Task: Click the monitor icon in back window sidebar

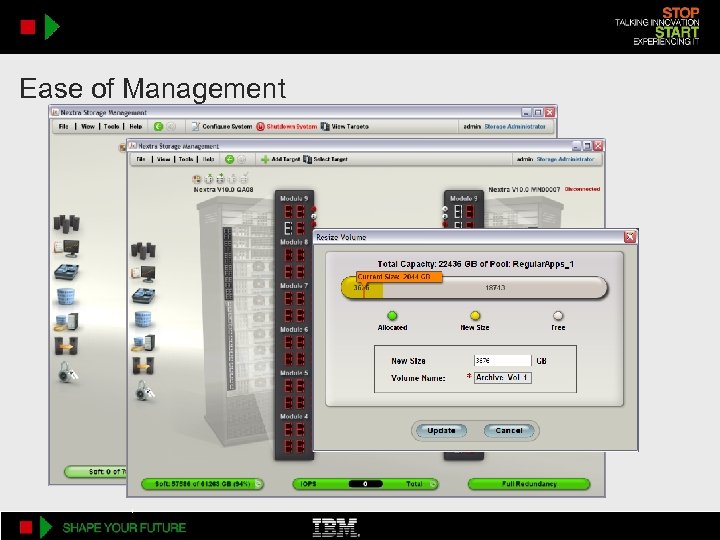Action: click(x=67, y=248)
